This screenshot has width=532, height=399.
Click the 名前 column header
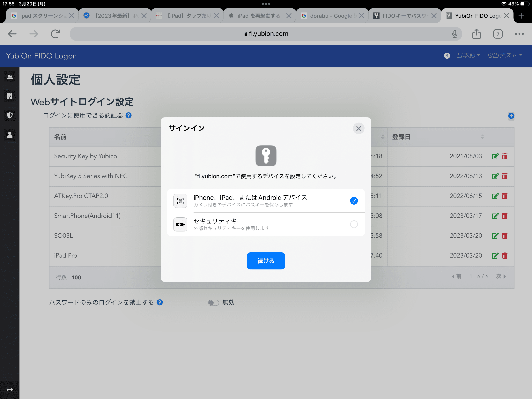tap(60, 137)
